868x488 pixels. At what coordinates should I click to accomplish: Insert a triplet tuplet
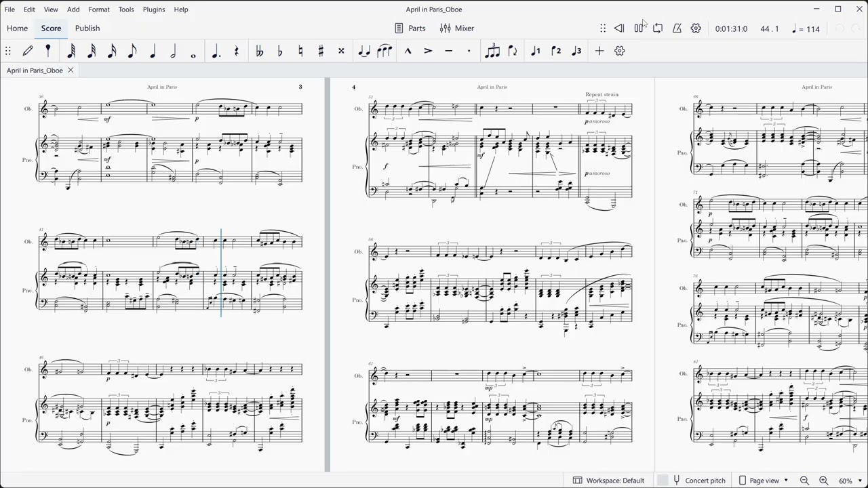492,51
